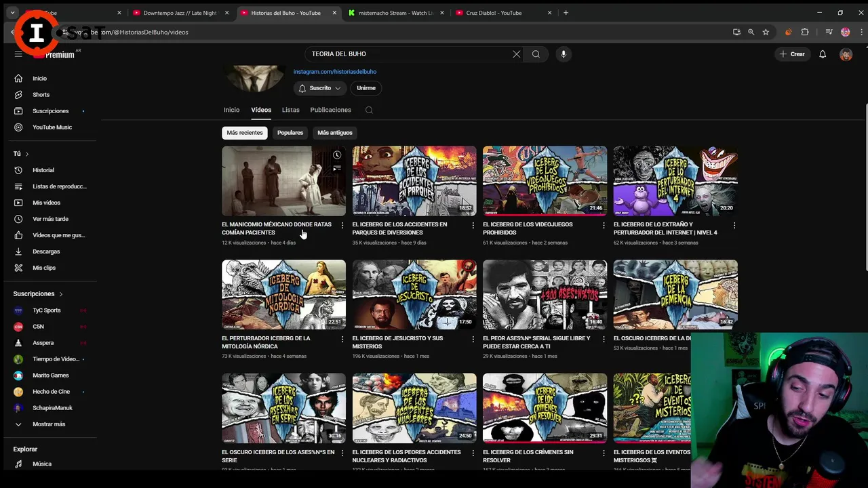
Task: Open the hamburger guide menu icon
Action: coord(18,54)
